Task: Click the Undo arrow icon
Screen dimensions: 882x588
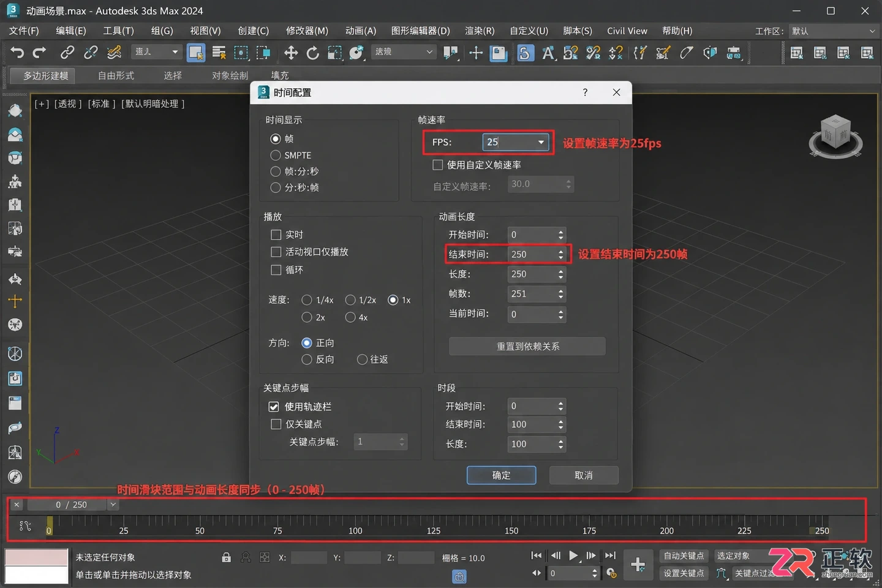Action: 17,53
